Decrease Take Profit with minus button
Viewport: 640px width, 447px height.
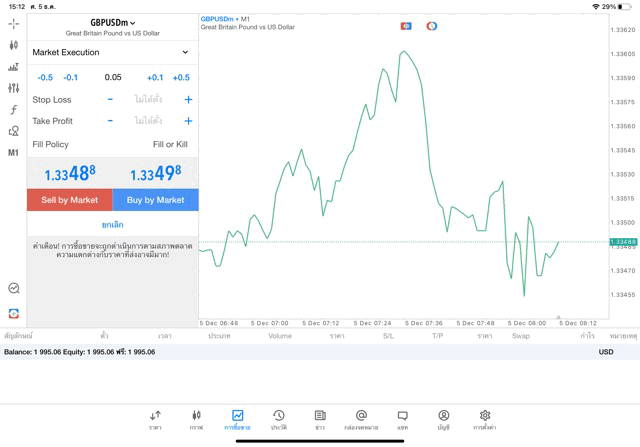pos(110,121)
